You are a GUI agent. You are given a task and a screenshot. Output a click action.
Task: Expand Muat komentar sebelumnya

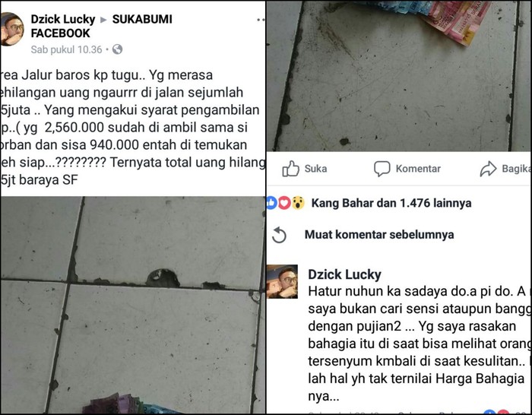pos(379,234)
